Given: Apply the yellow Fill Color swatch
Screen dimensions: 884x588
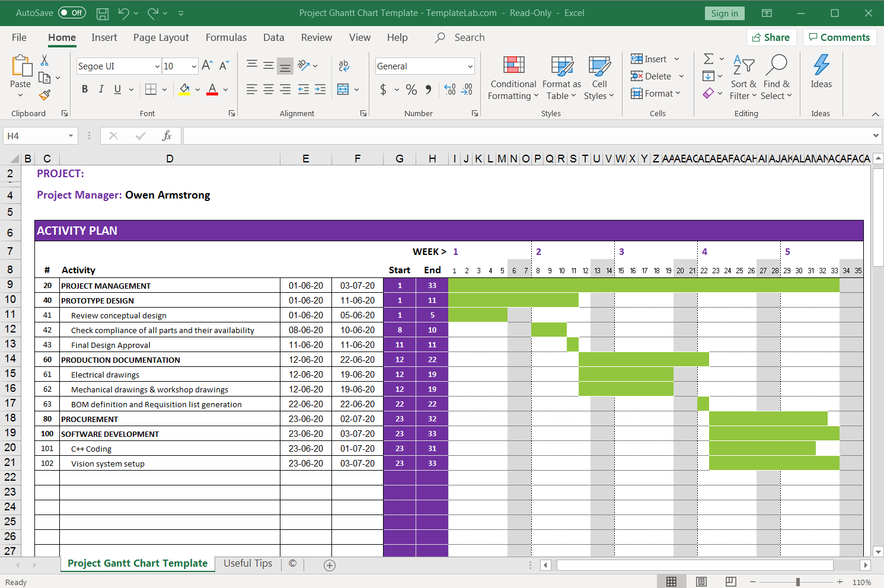Looking at the screenshot, I should pyautogui.click(x=184, y=90).
